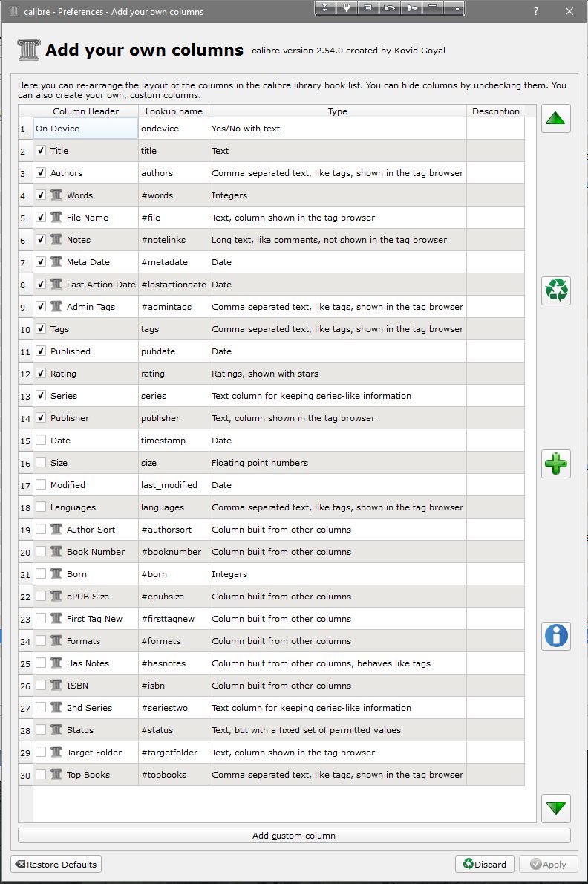
Task: Uncheck the Series column checkbox
Action: click(x=41, y=395)
